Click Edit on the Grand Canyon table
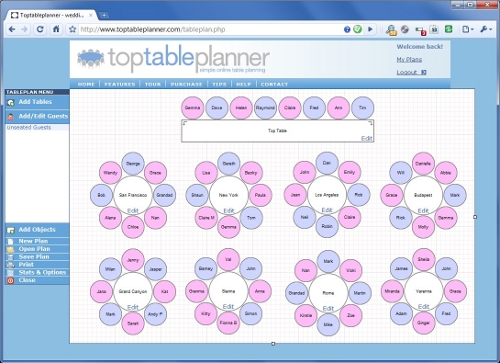The height and width of the screenshot is (363, 500). pyautogui.click(x=133, y=307)
